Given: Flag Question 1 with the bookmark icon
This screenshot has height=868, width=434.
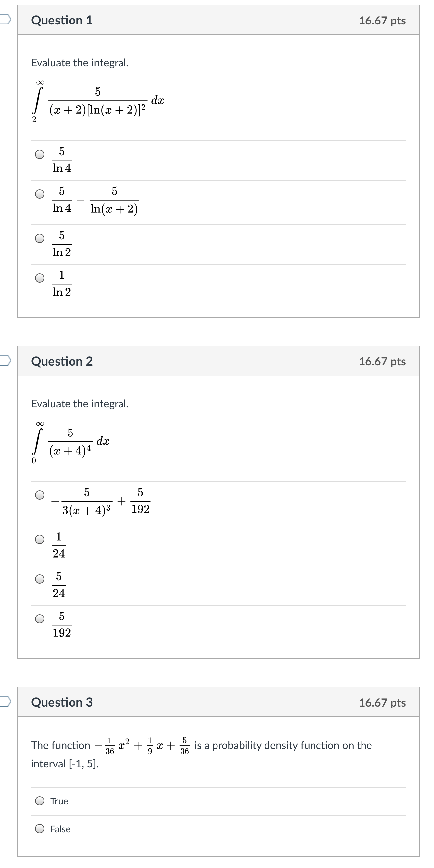Looking at the screenshot, I should coord(5,20).
